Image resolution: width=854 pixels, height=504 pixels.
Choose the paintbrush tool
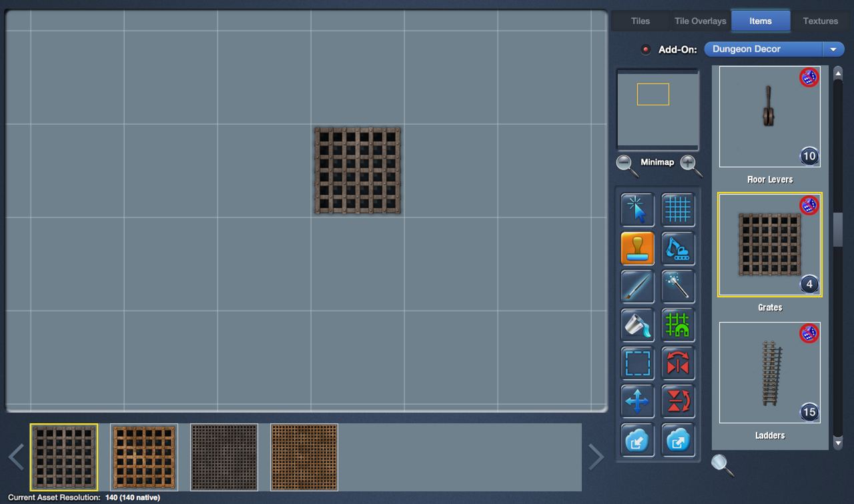pyautogui.click(x=637, y=287)
